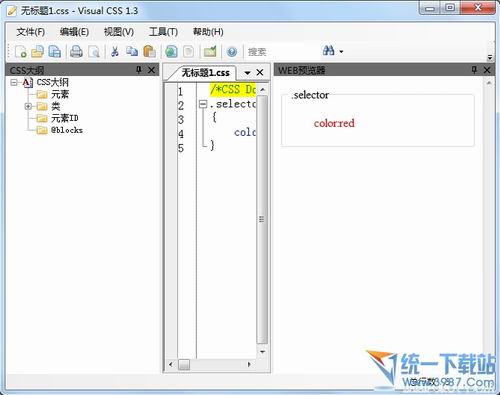This screenshot has width=500, height=395.
Task: Select the 元素 folder in outline
Action: (x=60, y=94)
